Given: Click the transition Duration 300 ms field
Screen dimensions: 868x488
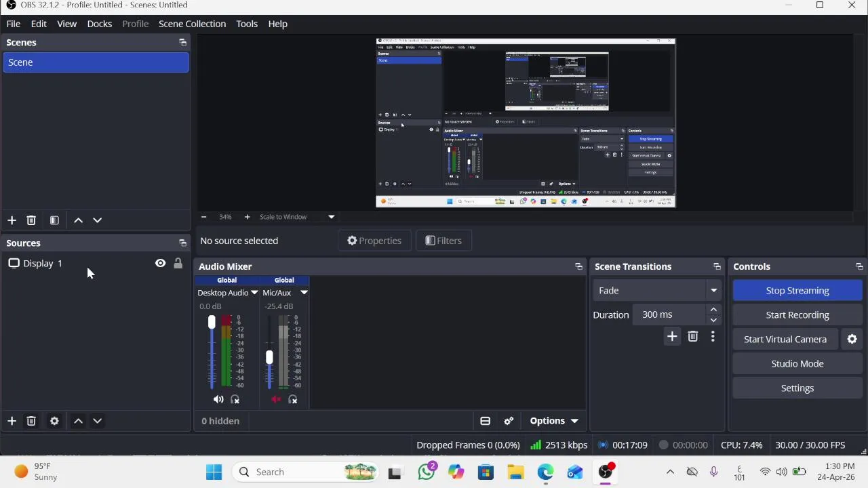Looking at the screenshot, I should (669, 315).
